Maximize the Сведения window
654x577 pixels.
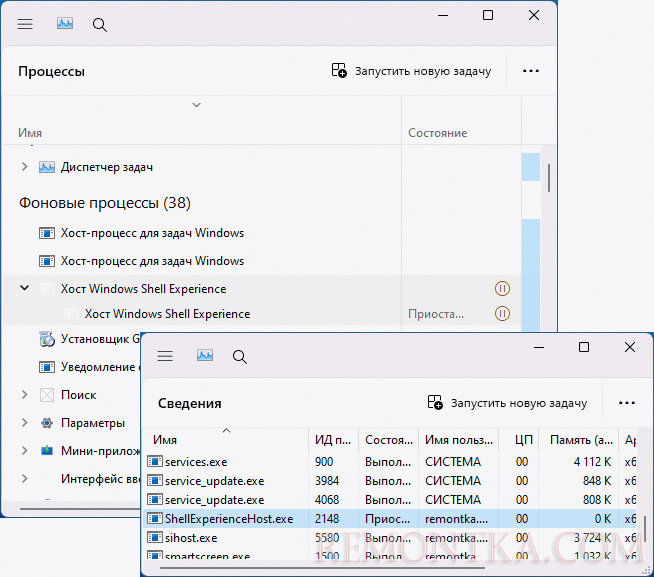584,347
